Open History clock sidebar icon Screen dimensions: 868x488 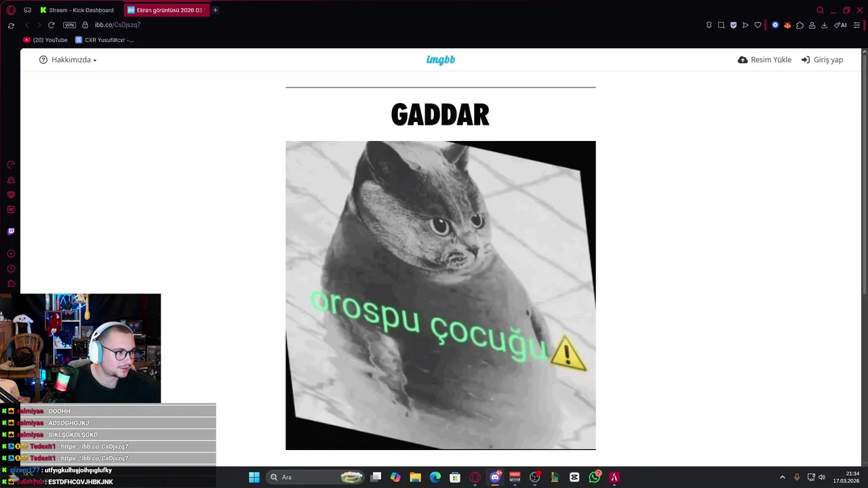[x=11, y=268]
